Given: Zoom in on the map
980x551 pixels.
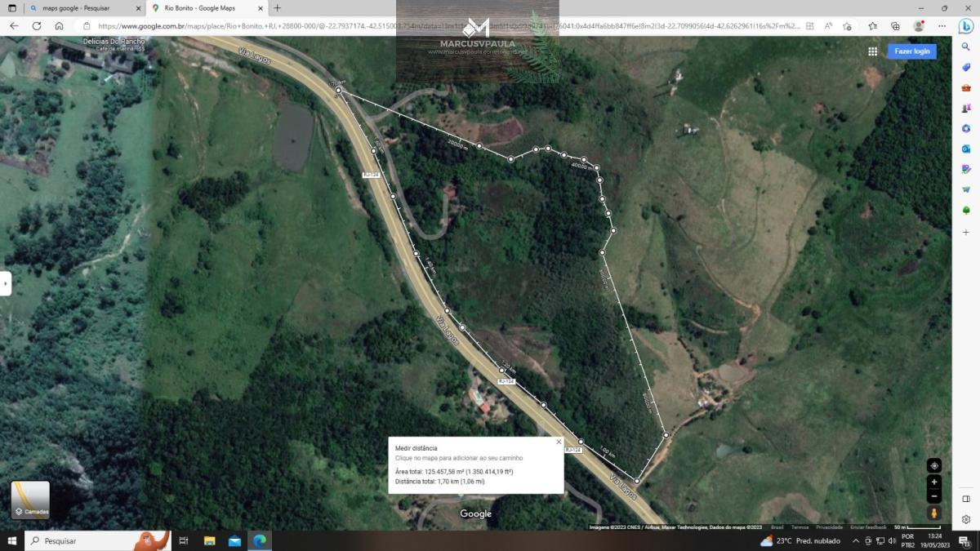Looking at the screenshot, I should click(x=934, y=482).
